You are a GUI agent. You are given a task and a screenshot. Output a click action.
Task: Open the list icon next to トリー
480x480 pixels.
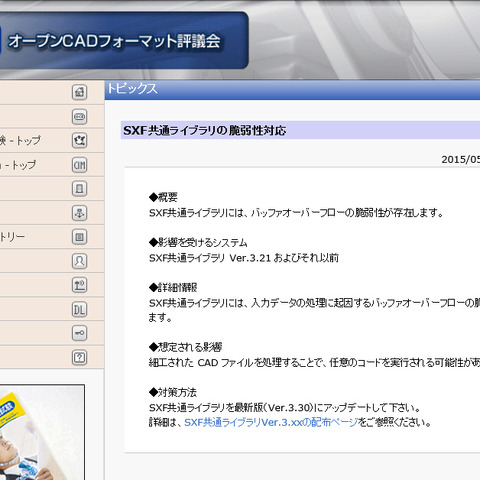pos(79,237)
